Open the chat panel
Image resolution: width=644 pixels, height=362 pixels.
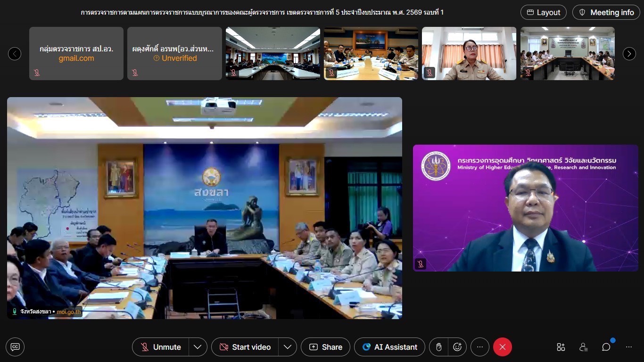point(606,347)
